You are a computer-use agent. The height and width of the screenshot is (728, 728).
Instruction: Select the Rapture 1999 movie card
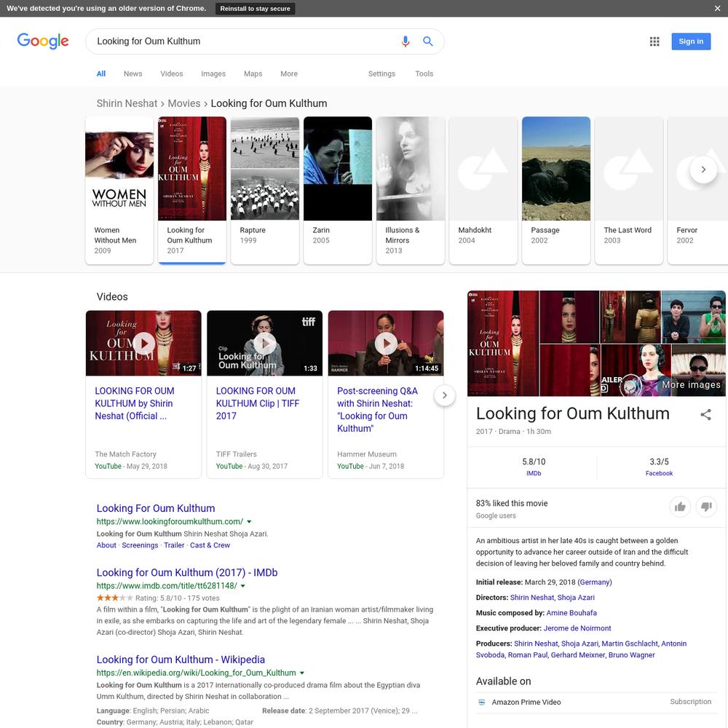coord(265,190)
